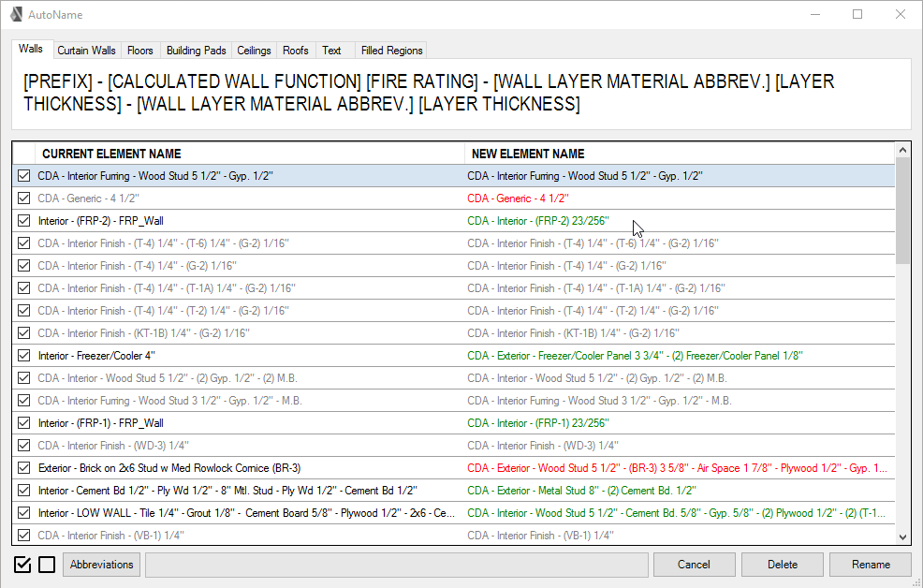Return to the Walls tab
Image resolution: width=923 pixels, height=588 pixels.
click(x=31, y=49)
